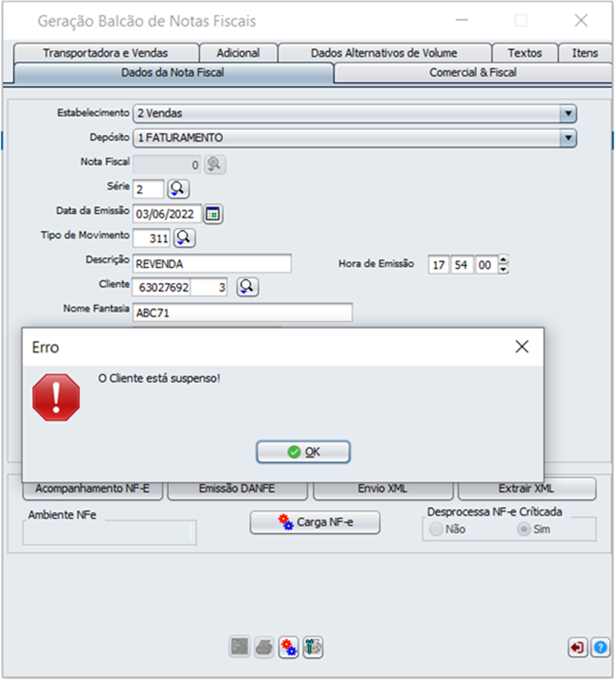Minimize the Geração Balcão de Notas Fiscais window
This screenshot has height=681, width=616.
pyautogui.click(x=461, y=20)
